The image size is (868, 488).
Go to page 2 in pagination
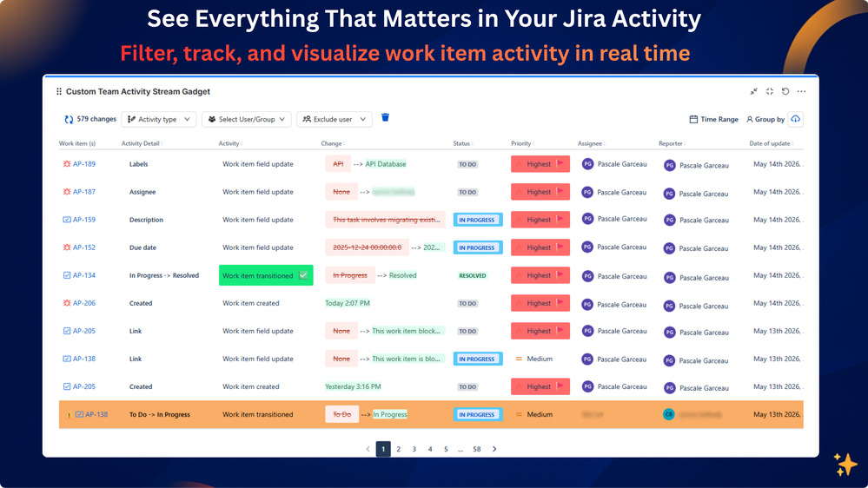tap(399, 449)
